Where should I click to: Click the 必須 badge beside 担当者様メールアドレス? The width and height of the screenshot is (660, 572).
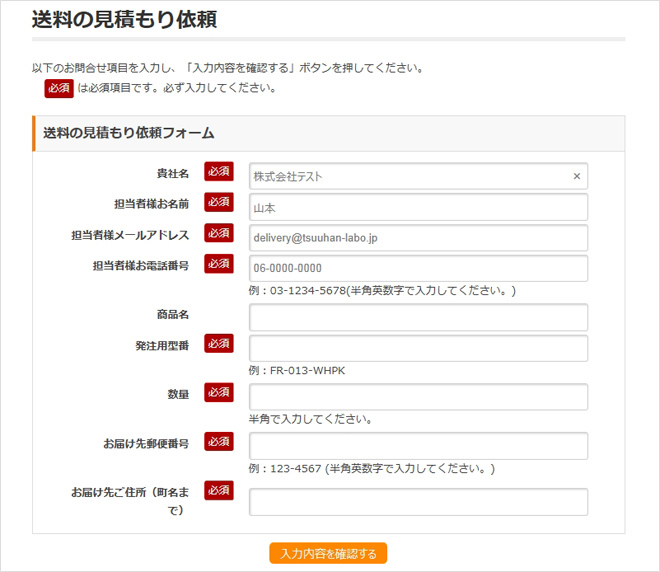(219, 233)
